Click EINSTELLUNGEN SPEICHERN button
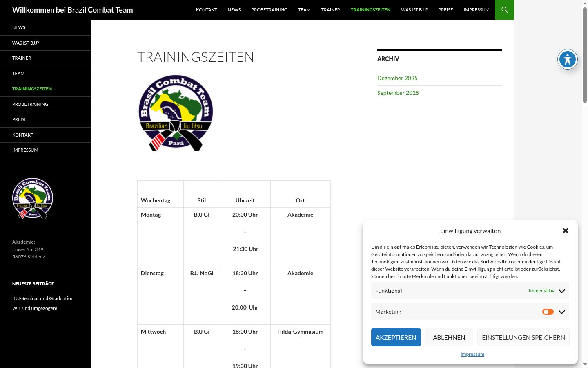 523,337
